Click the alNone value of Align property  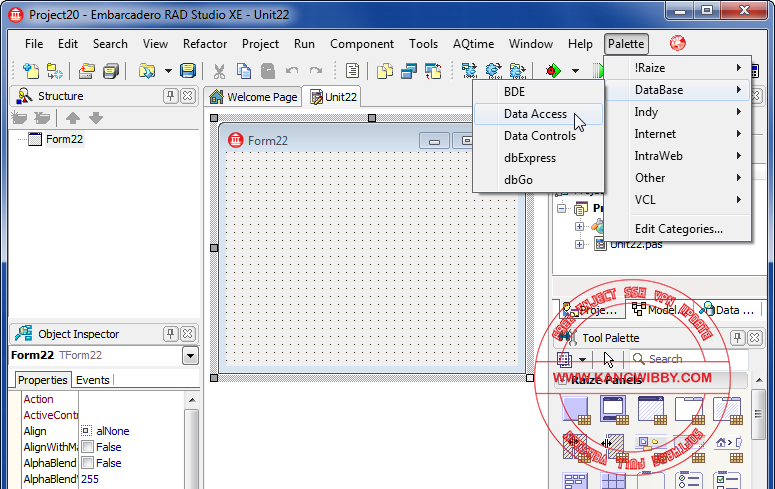pyautogui.click(x=113, y=431)
